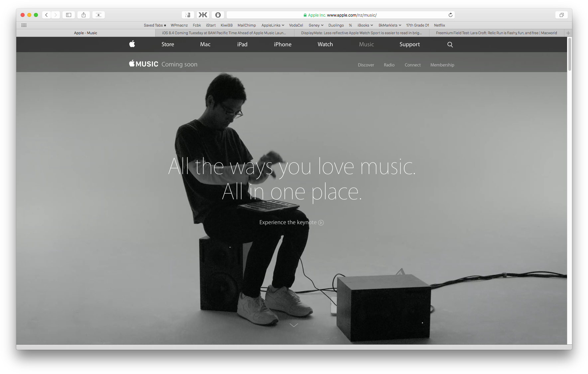588x374 pixels.
Task: Open the bookmarks grid icon in Favorites bar
Action: click(x=24, y=25)
